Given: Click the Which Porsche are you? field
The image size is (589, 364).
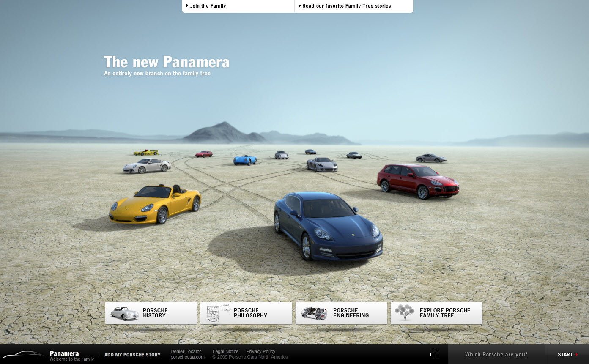Looking at the screenshot, I should point(496,354).
